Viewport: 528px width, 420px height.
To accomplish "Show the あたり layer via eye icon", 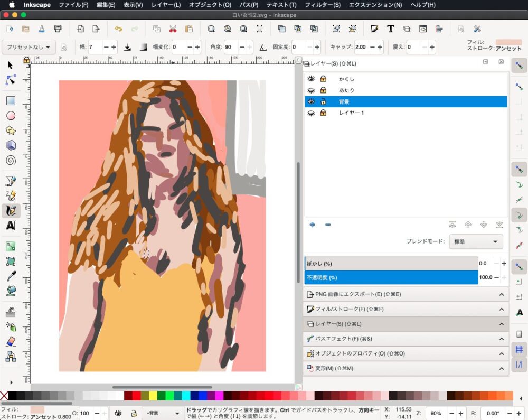I will pyautogui.click(x=312, y=90).
